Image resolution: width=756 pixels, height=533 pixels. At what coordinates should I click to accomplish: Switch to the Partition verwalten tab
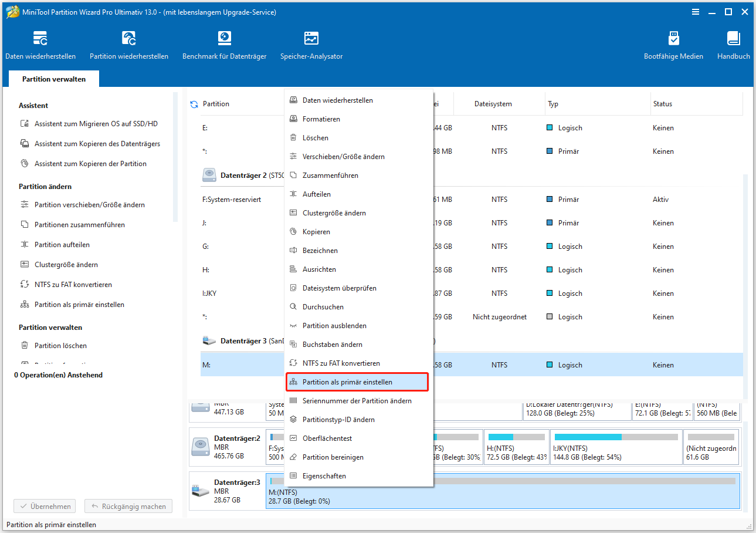click(x=54, y=79)
